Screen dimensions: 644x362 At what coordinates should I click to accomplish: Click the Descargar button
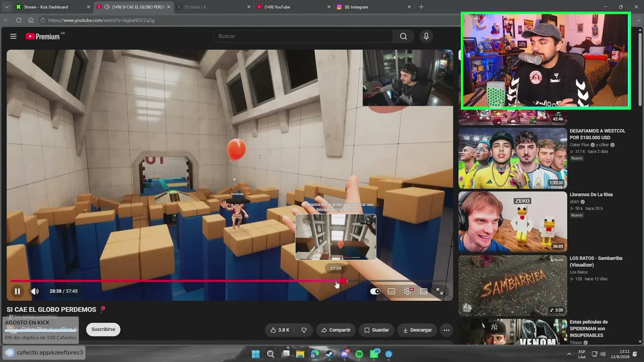[x=417, y=330]
